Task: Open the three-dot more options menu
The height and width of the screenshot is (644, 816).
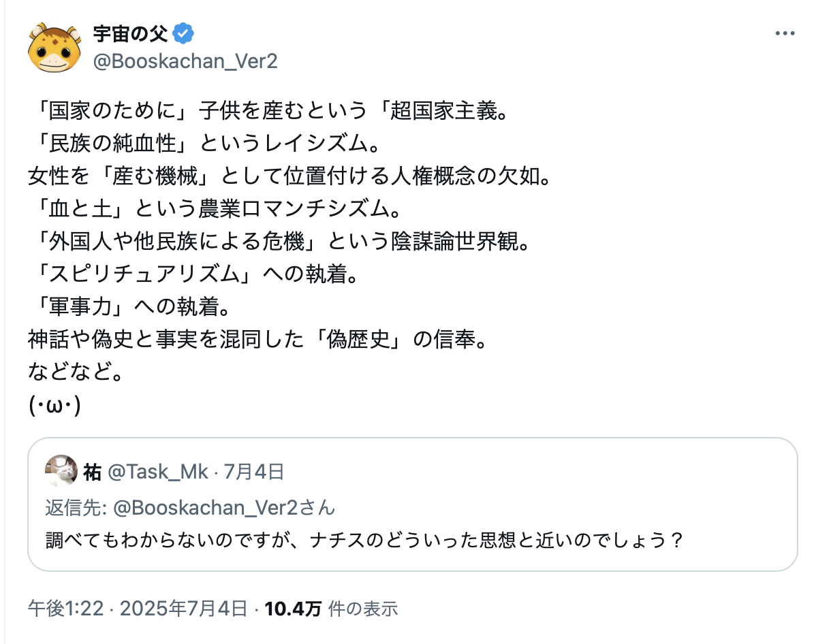Action: [784, 34]
